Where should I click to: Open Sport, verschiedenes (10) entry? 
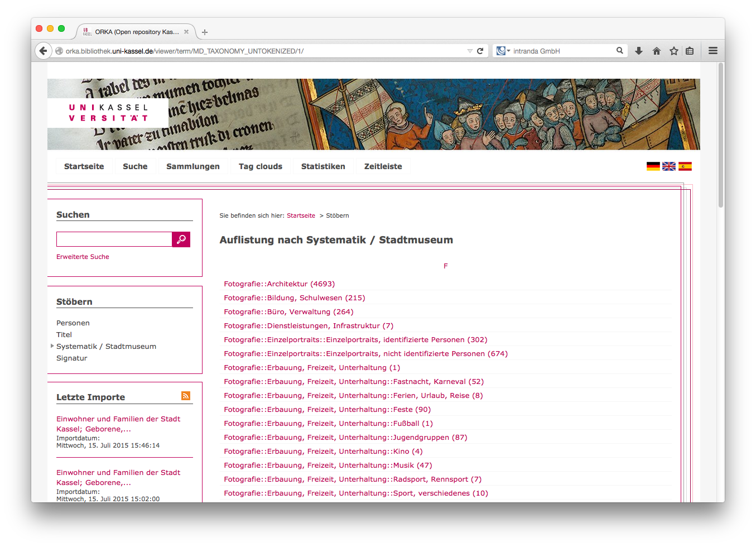click(x=356, y=493)
